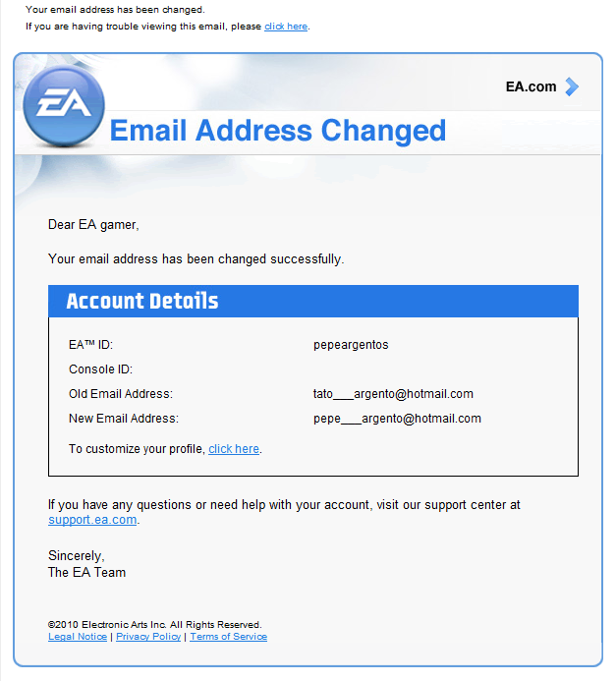Viewport: 616px width, 681px height.
Task: Open the Privacy Policy link
Action: click(x=148, y=636)
